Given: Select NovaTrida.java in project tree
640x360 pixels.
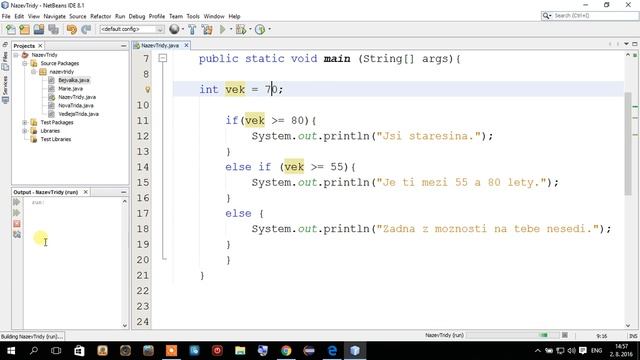Looking at the screenshot, I should [x=76, y=106].
